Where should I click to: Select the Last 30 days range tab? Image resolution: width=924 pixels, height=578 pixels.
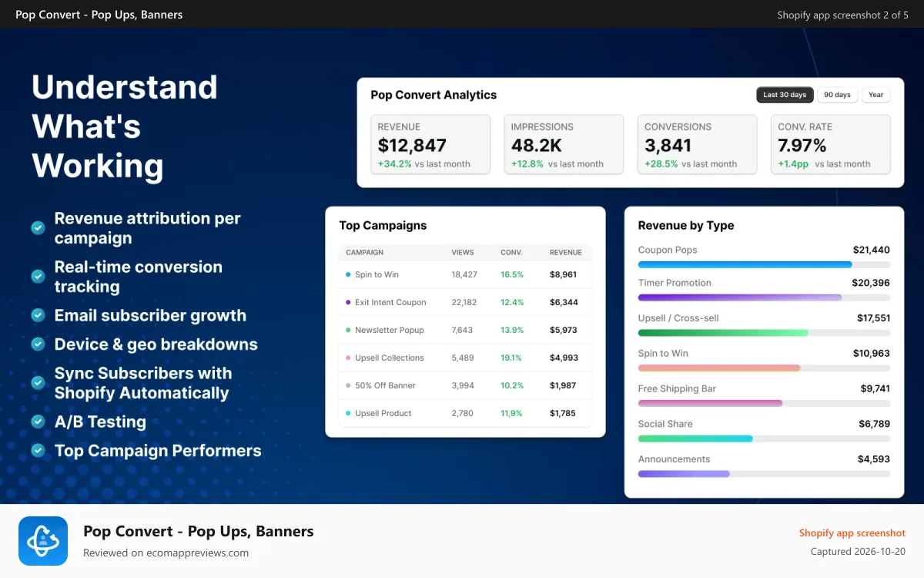(x=785, y=95)
